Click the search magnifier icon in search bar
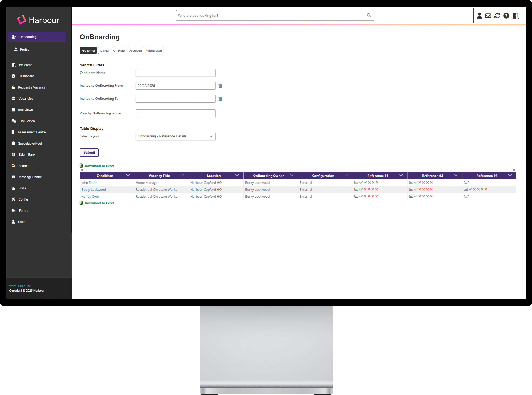 click(369, 15)
